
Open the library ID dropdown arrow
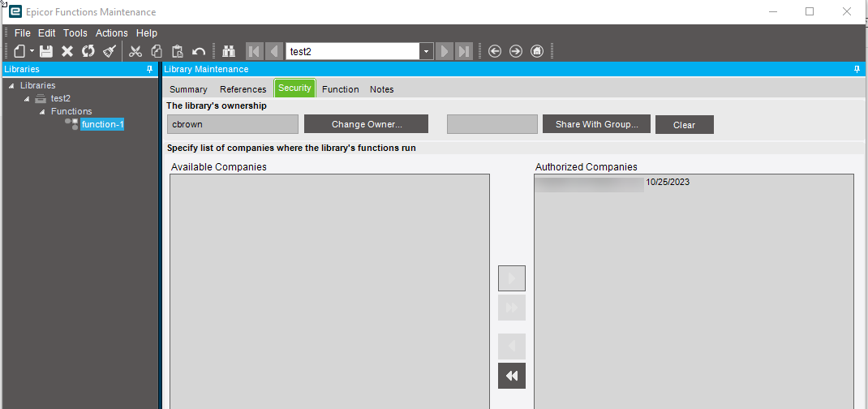(426, 51)
